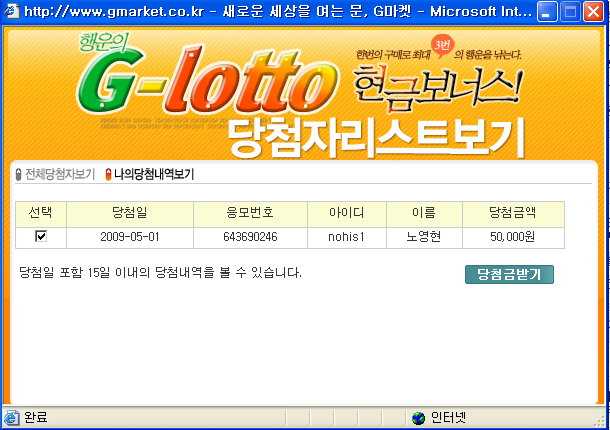Click the gray marker icon beside 전체당첨자보기

pyautogui.click(x=18, y=174)
